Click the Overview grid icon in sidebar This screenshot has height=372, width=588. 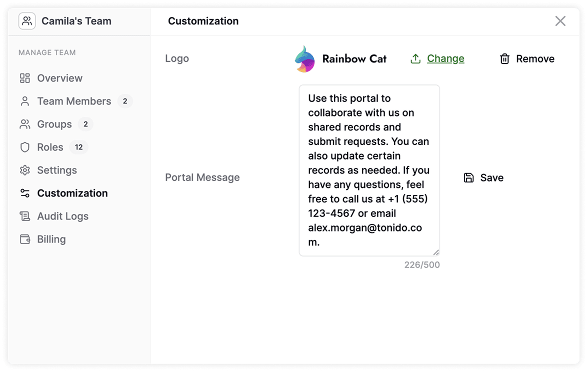point(25,78)
